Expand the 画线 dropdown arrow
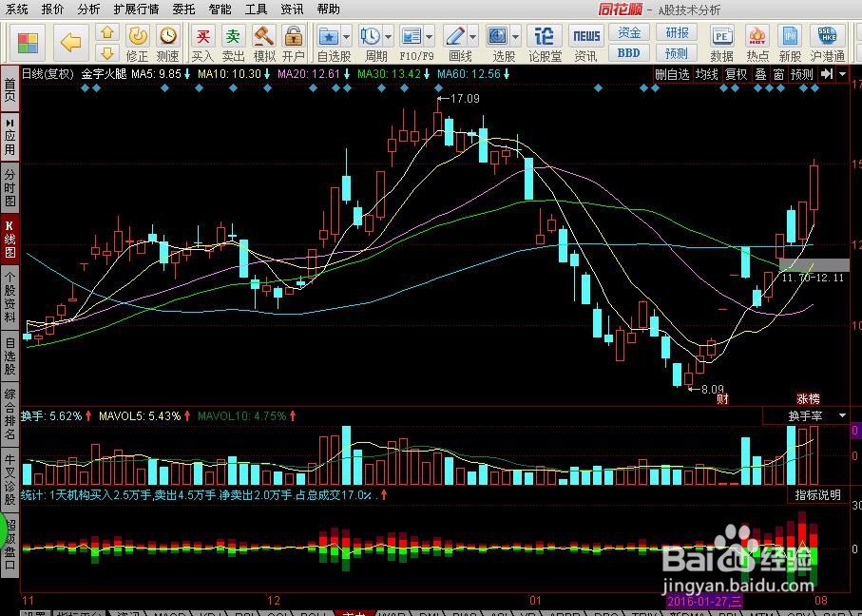 tap(473, 37)
